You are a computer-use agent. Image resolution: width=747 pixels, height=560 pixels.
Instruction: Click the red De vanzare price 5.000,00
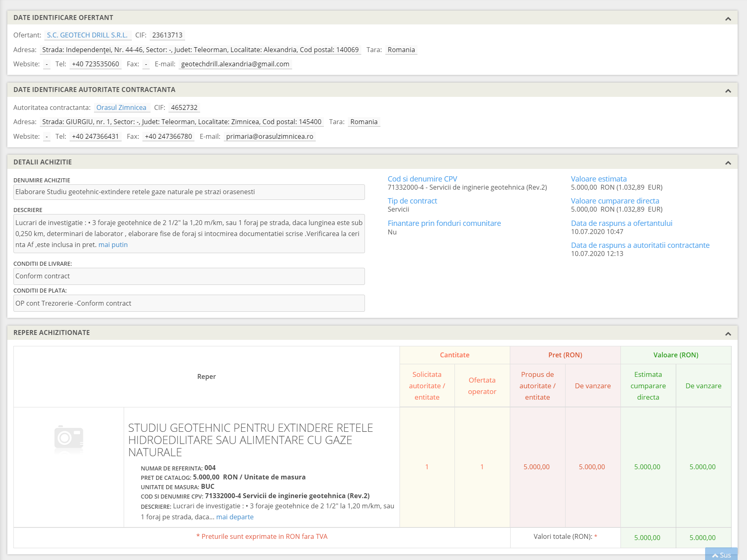[592, 467]
